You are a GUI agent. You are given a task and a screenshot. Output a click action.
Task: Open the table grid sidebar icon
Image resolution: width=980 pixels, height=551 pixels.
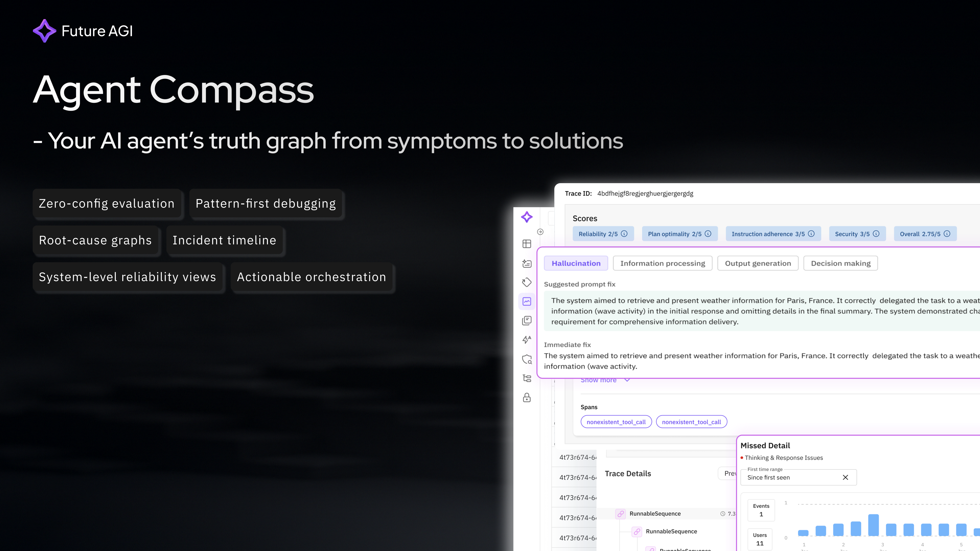[x=526, y=244]
